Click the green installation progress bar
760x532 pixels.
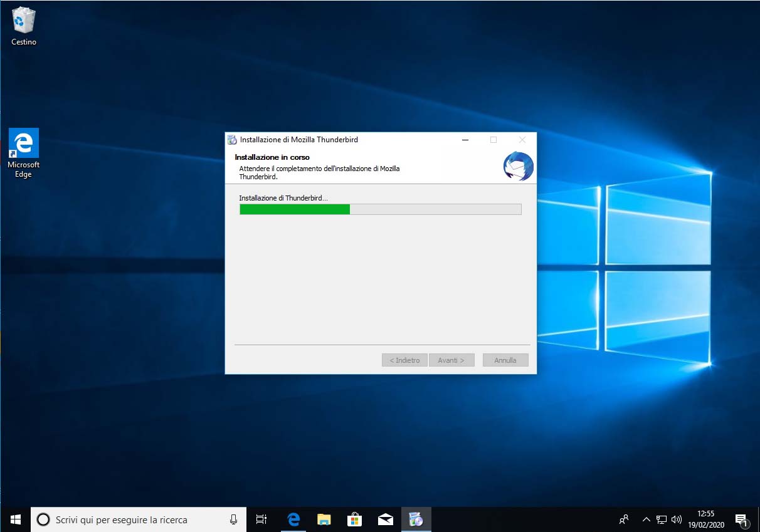click(x=380, y=209)
